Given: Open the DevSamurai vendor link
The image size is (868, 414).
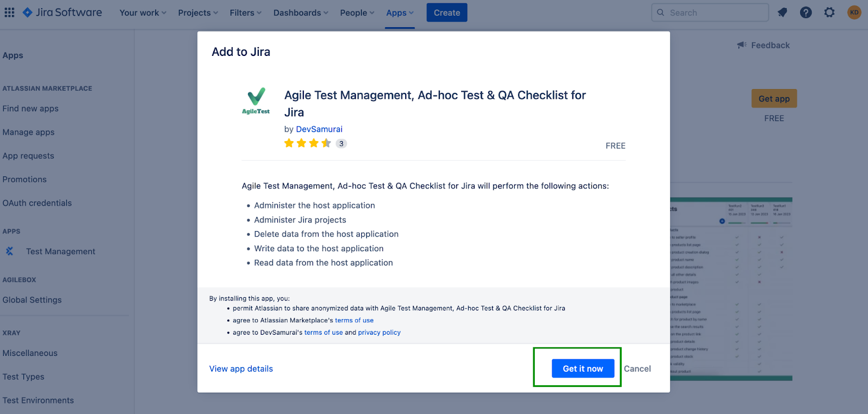Looking at the screenshot, I should pos(319,129).
